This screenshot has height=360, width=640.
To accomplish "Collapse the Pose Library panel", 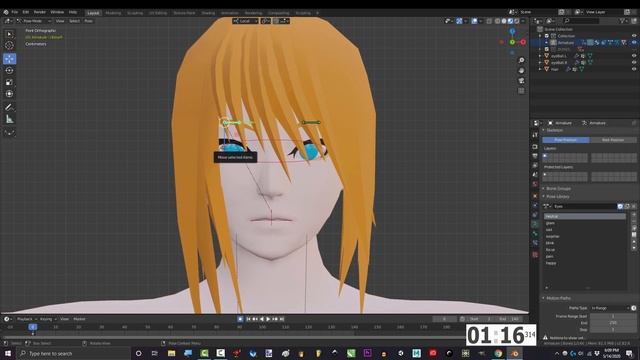I will pos(544,197).
